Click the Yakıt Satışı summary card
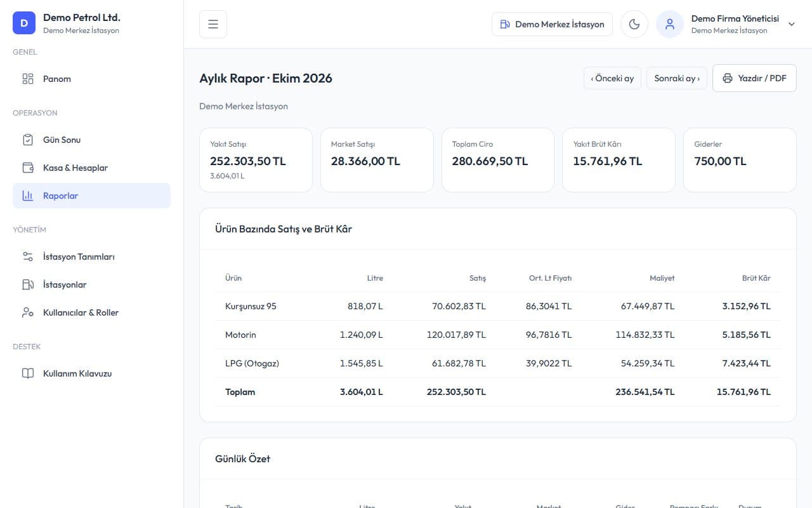 point(256,160)
